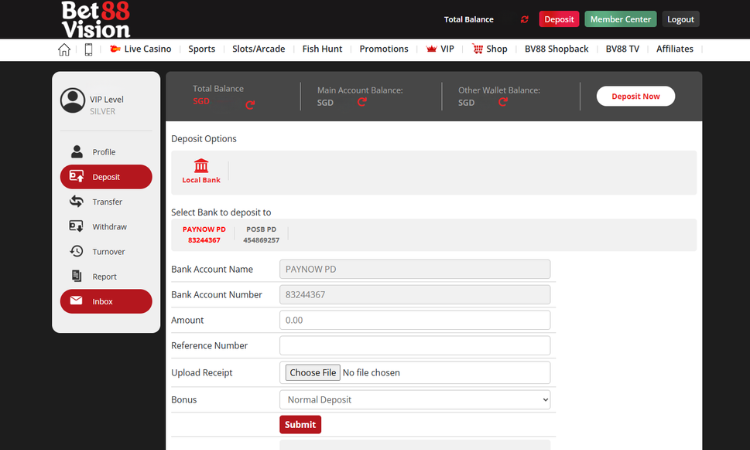The image size is (750, 450).
Task: Click the 'No file chosen' text
Action: [x=371, y=373]
